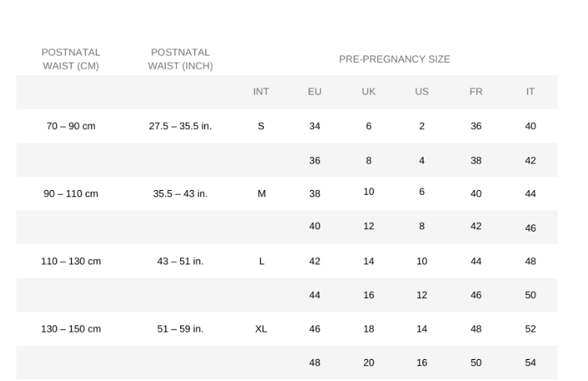Click the 70 – 90 cm waist cell
Image resolution: width=588 pixels, height=381 pixels.
70,126
